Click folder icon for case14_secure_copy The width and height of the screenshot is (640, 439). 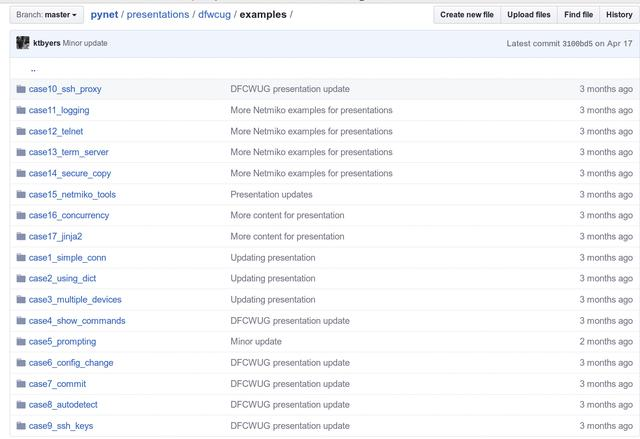coord(21,173)
